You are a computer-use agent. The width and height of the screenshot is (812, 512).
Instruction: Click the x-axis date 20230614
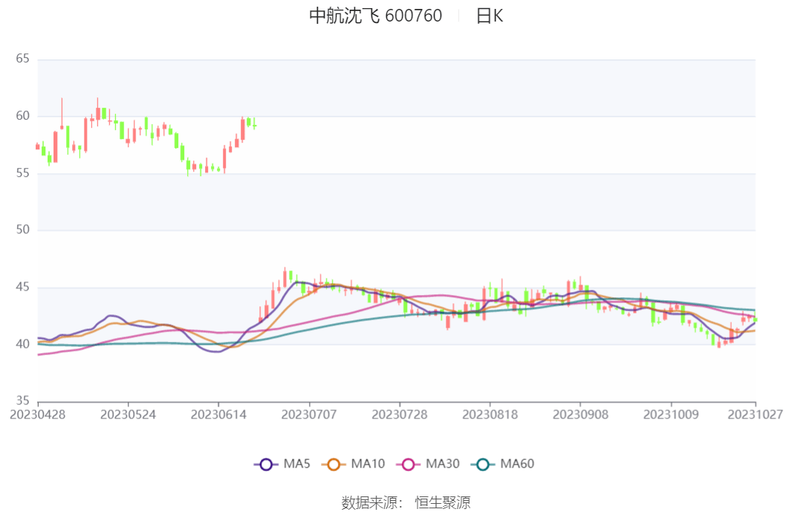[x=218, y=415]
